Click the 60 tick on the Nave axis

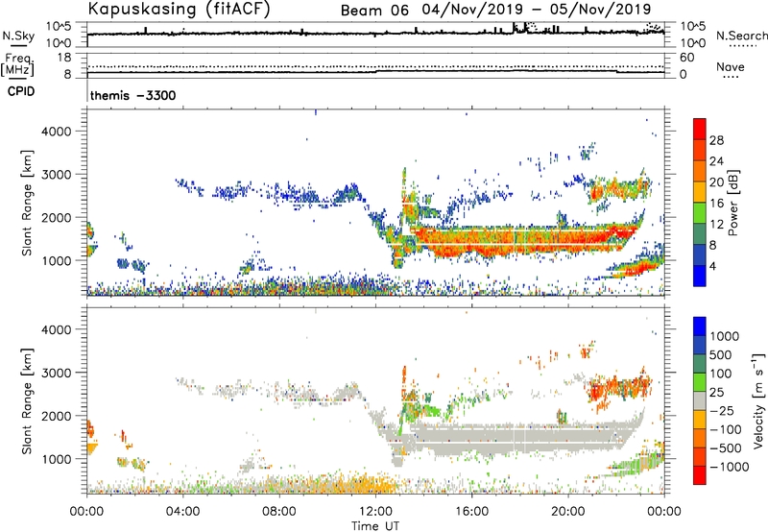pos(686,58)
